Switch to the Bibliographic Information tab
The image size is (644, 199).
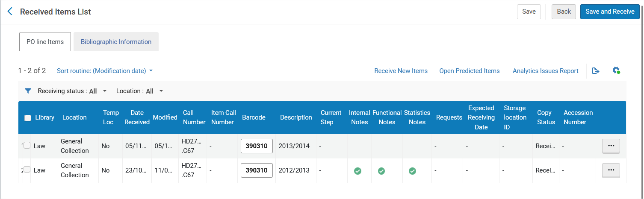[116, 42]
